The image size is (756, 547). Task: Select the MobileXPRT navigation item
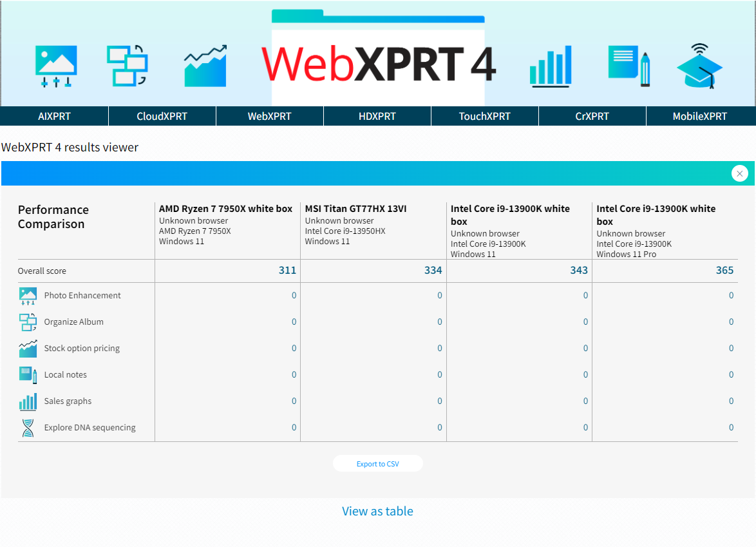click(700, 116)
